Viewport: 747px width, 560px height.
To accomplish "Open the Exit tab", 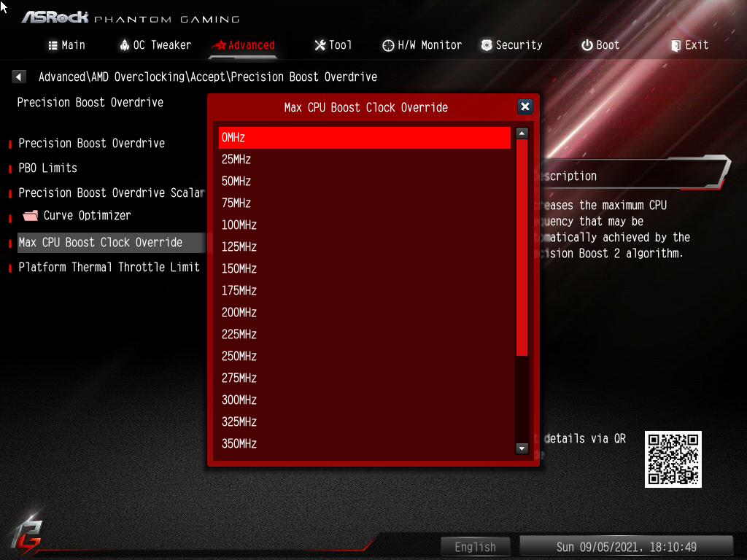I will tap(690, 45).
